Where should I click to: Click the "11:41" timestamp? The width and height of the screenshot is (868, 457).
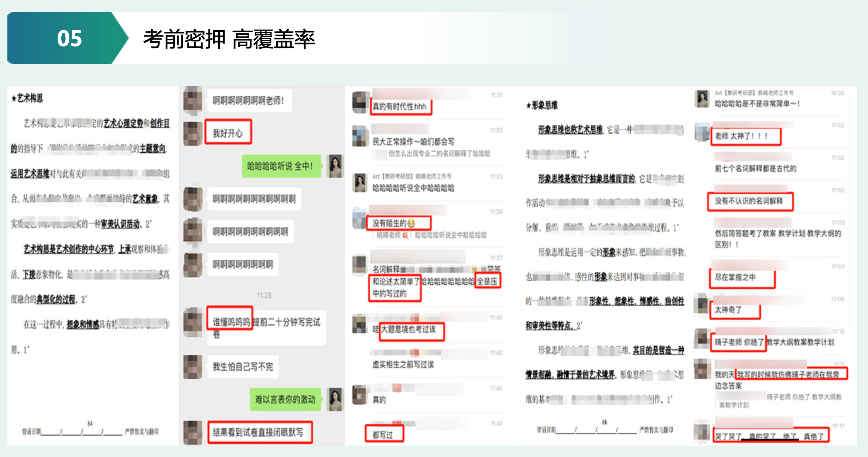(496, 424)
